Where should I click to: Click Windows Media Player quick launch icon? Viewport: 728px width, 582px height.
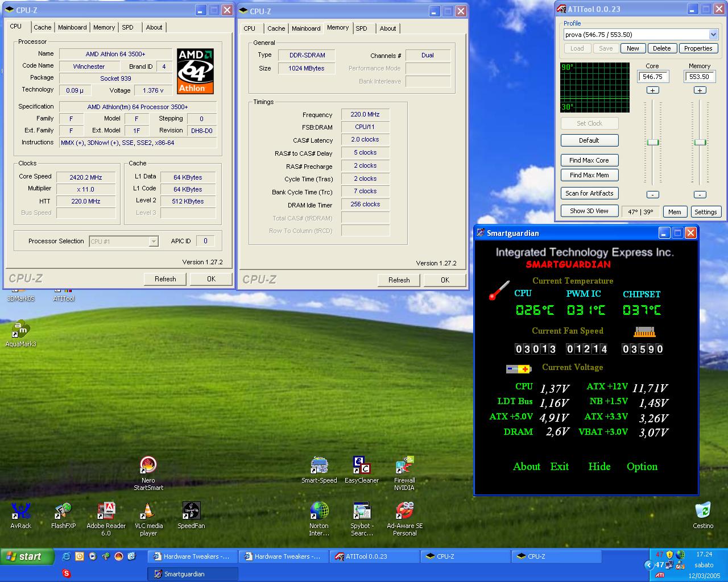tap(93, 556)
